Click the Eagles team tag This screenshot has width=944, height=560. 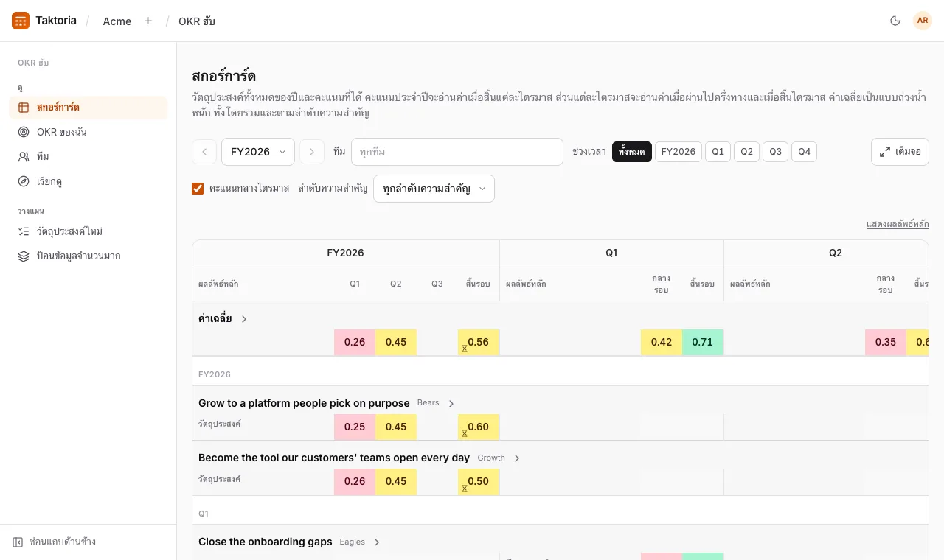353,542
